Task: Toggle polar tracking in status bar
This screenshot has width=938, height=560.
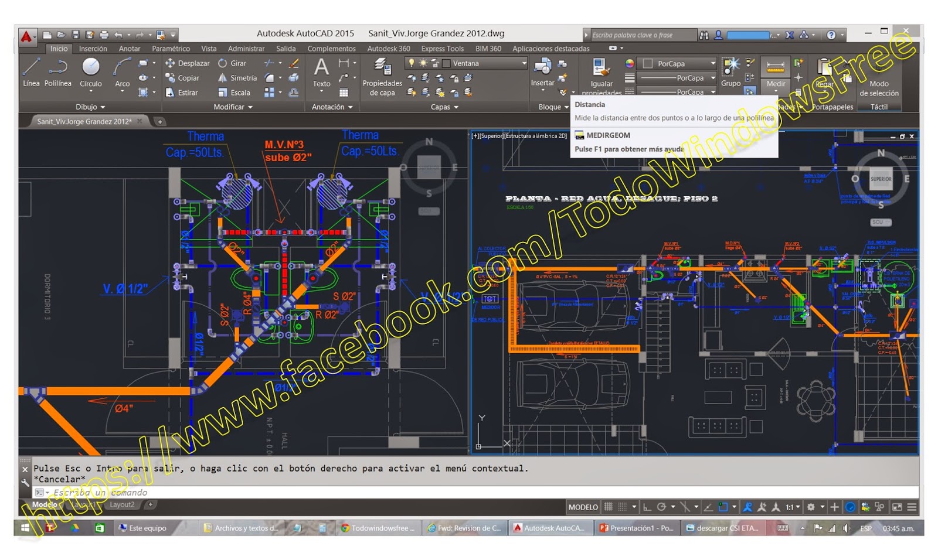Action: tap(661, 507)
